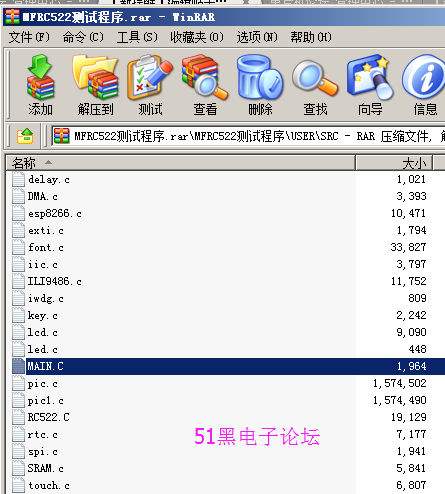Sort by Name (名称) column header
Viewport: 445px width, 494px height.
(x=181, y=163)
